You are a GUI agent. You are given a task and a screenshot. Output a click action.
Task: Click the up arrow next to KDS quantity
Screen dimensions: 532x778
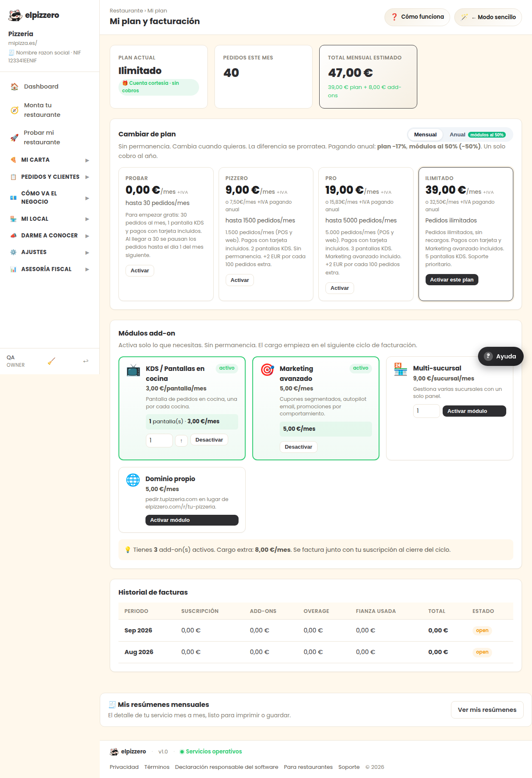tap(181, 440)
